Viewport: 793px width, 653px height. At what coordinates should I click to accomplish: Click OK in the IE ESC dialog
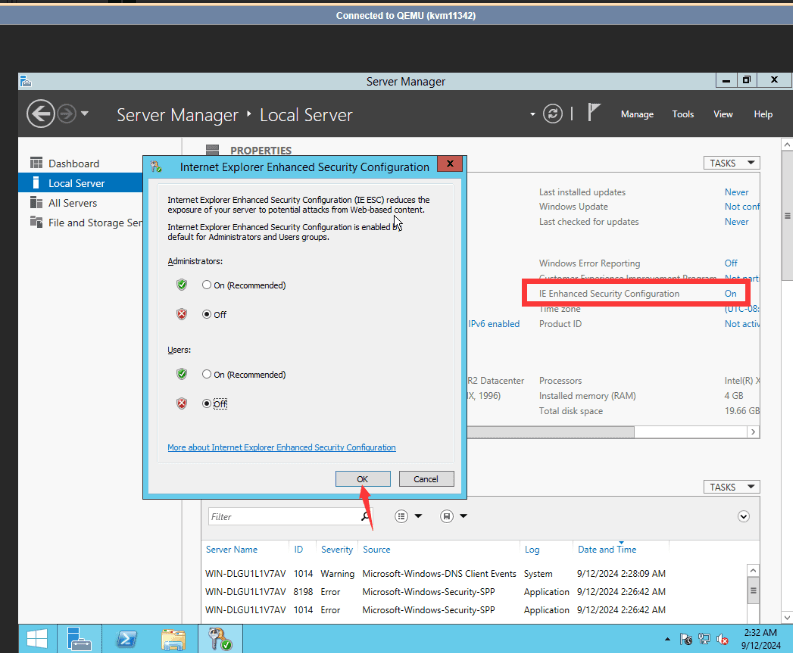[x=363, y=478]
